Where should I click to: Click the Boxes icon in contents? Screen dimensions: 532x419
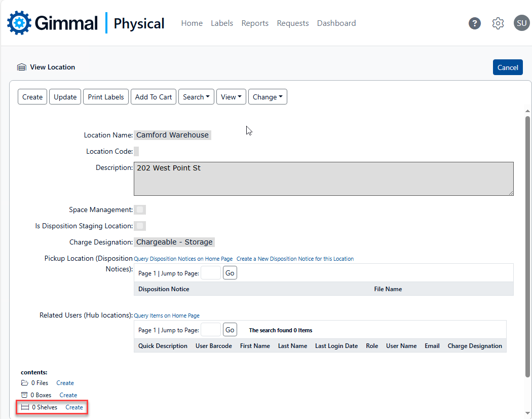click(24, 395)
